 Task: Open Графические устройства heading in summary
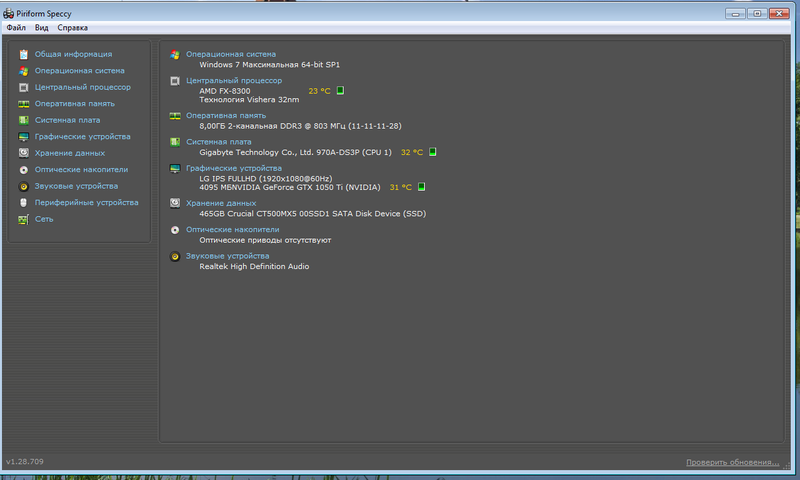[x=234, y=168]
